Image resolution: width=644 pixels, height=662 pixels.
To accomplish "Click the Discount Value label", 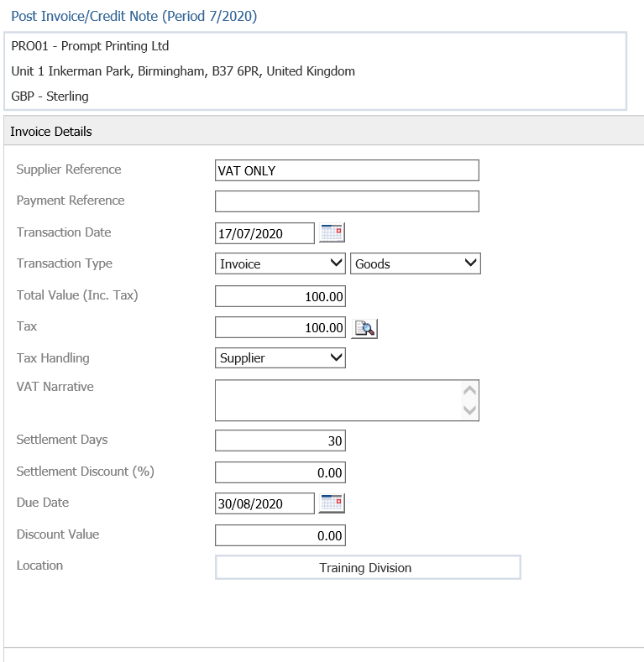I will tap(58, 534).
